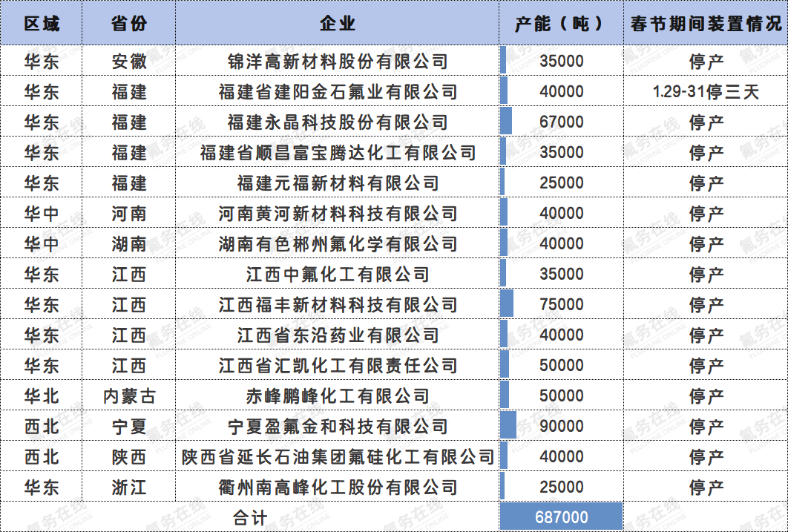
Task: Select 华中 in the 河南 row
Action: 42,214
